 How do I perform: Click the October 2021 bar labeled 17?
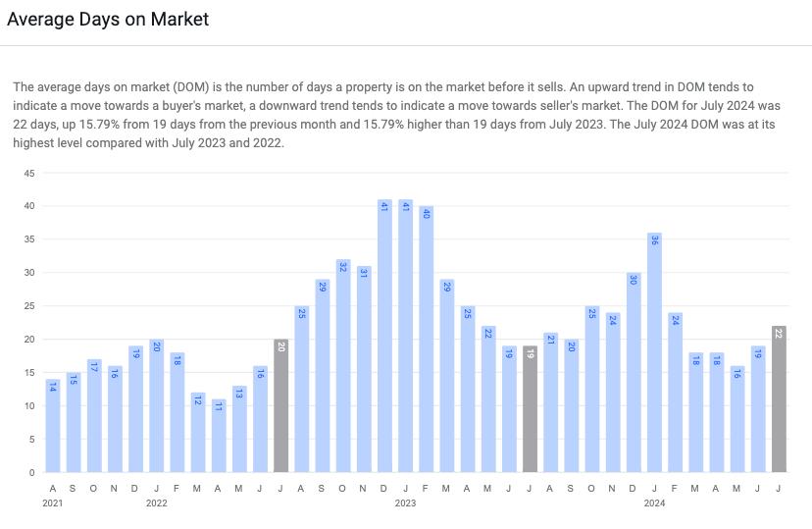click(x=94, y=415)
